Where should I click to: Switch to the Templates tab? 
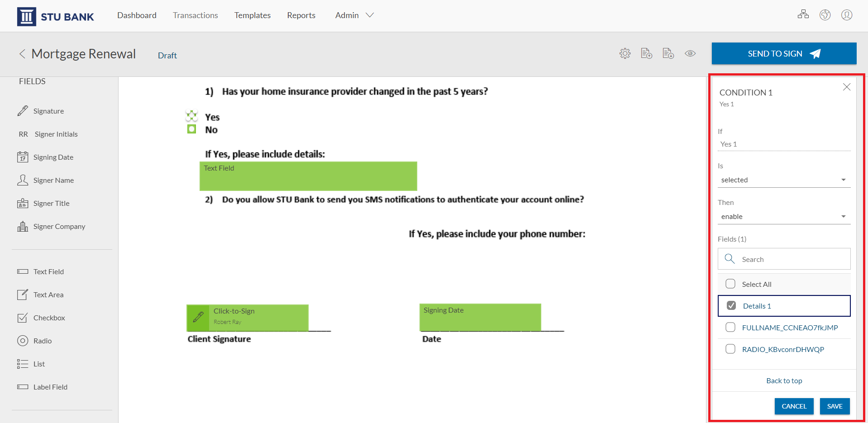click(x=253, y=15)
